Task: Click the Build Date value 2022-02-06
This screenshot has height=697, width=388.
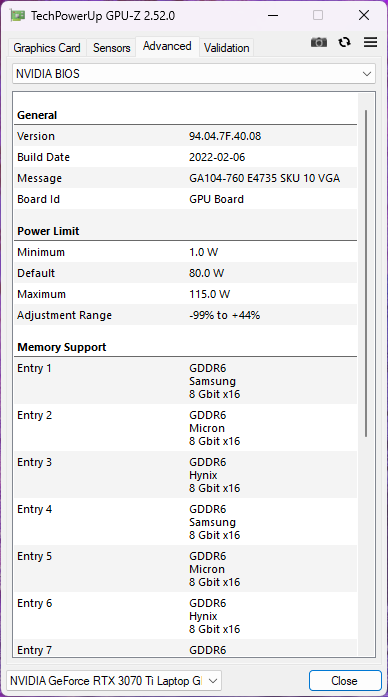Action: (217, 157)
